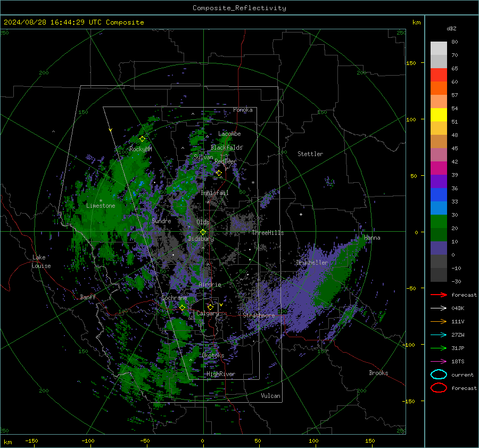Click the RockyMH label
This screenshot has height=448, width=479.
click(x=141, y=149)
